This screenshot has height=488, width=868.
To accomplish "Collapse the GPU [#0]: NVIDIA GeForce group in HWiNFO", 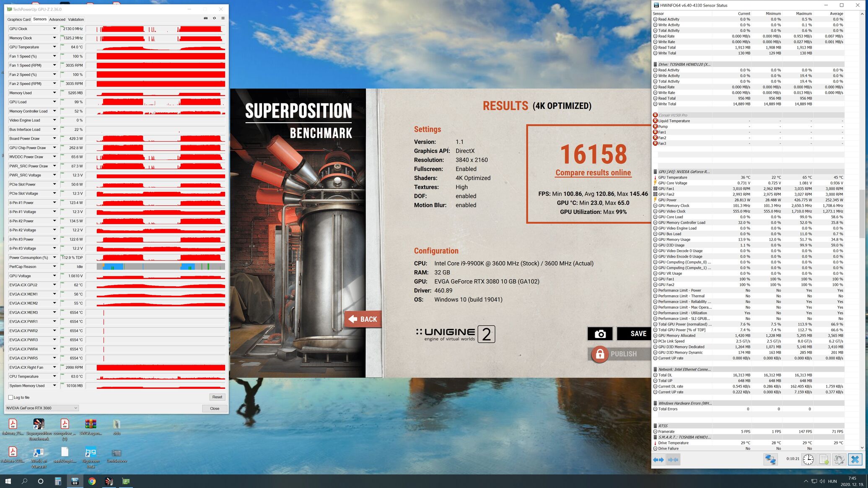I will tap(656, 172).
